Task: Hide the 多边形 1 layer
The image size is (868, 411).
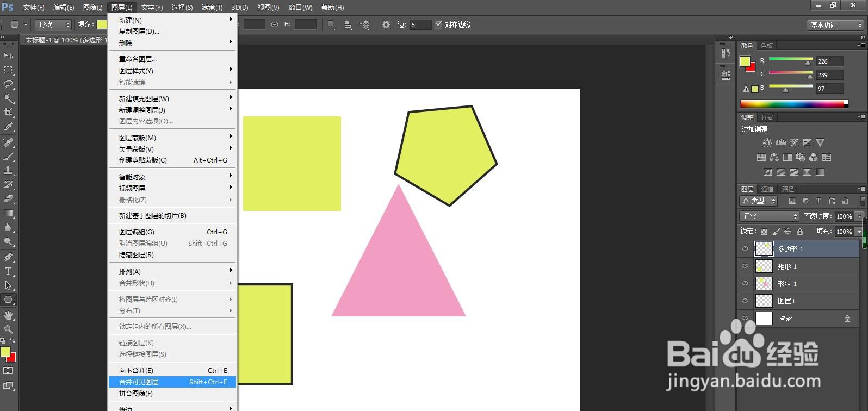Action: point(745,249)
